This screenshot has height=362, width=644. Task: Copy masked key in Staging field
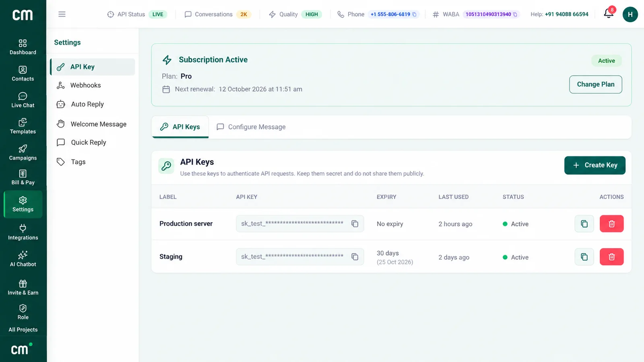click(355, 257)
